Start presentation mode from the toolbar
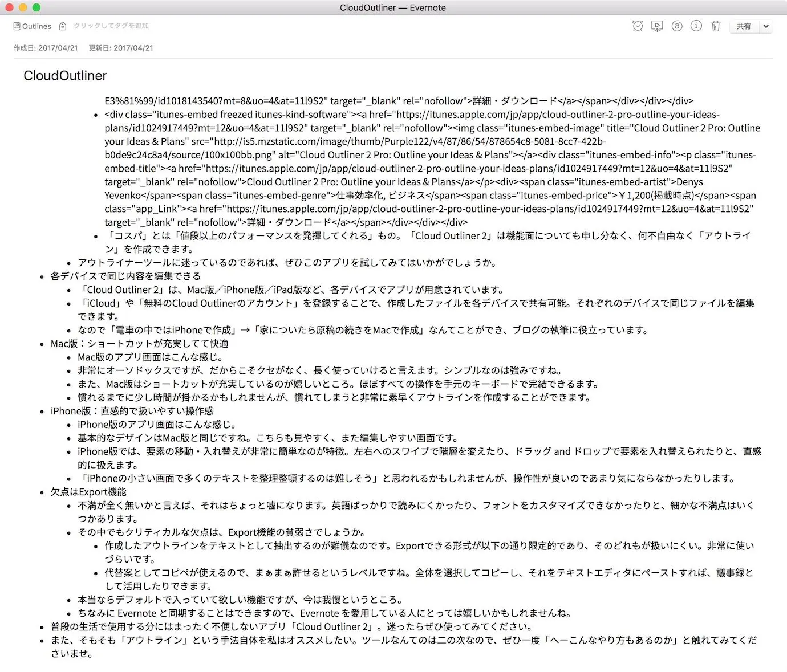Viewport: 787px width, 672px height. click(x=657, y=26)
